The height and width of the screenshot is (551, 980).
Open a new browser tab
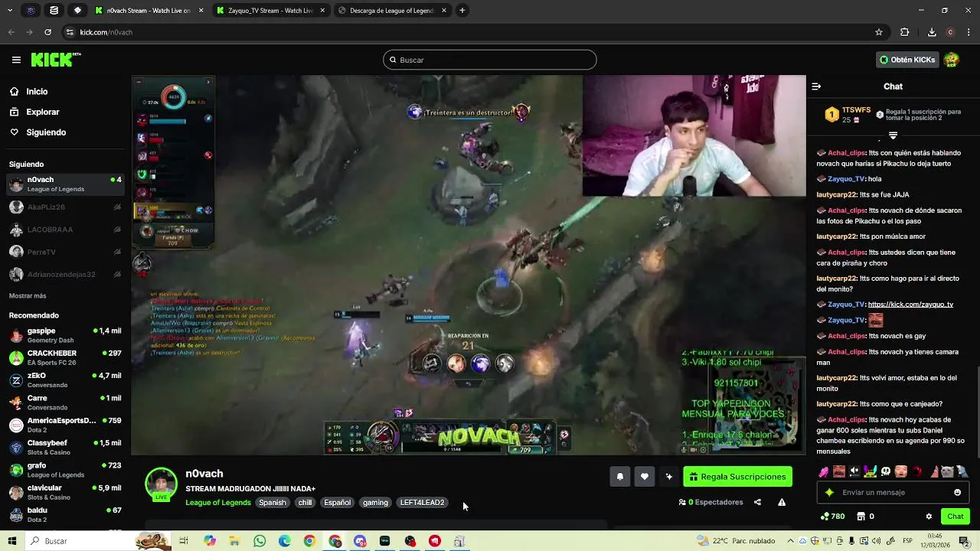(x=462, y=11)
